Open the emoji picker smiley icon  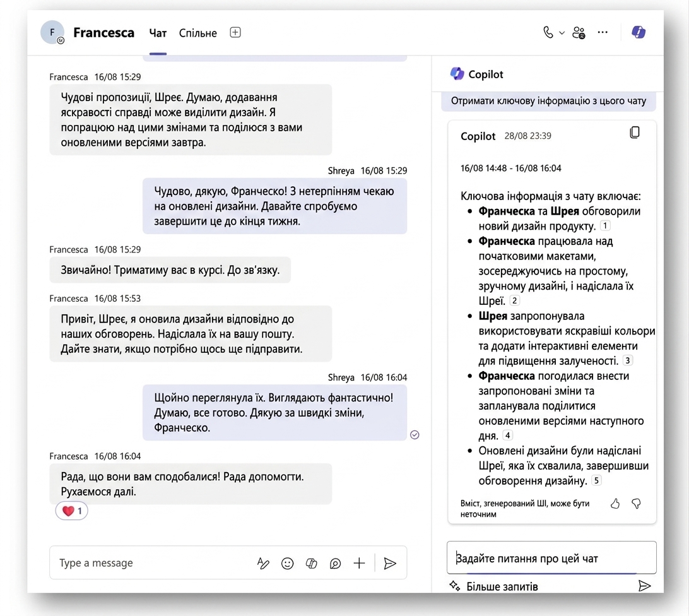tap(287, 563)
